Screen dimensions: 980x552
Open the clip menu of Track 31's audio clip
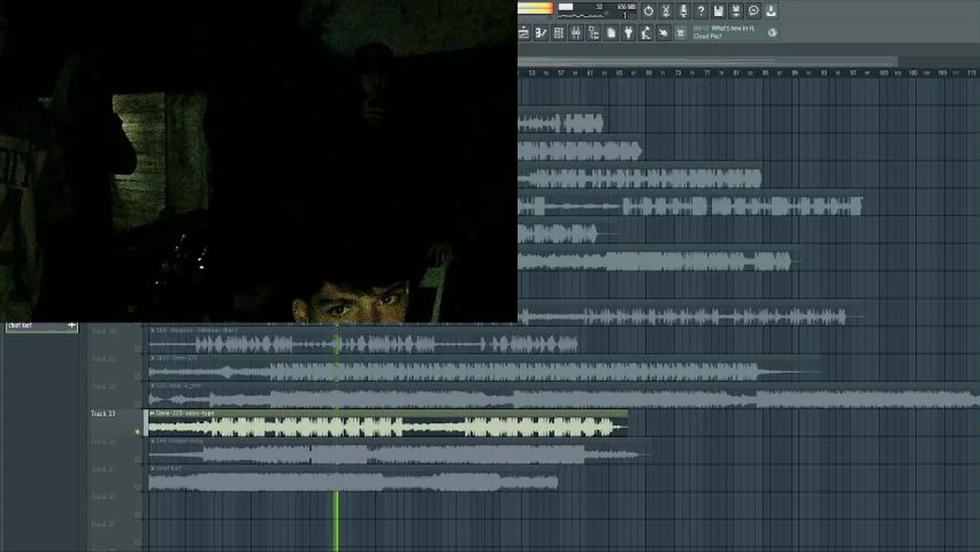[x=153, y=358]
